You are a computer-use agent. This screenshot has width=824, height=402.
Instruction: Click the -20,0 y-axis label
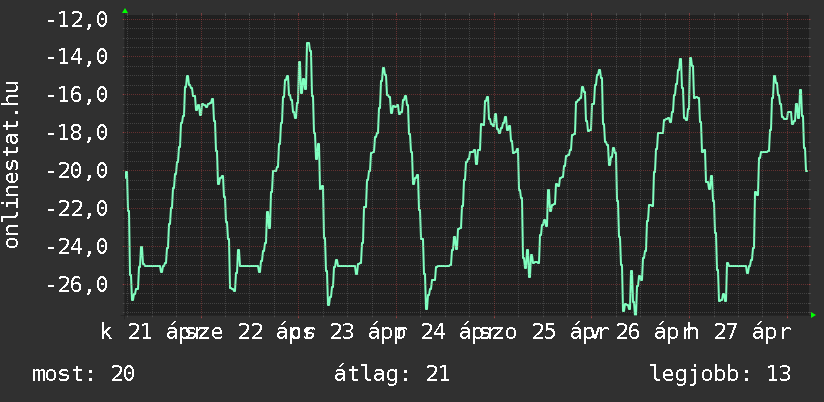click(77, 171)
